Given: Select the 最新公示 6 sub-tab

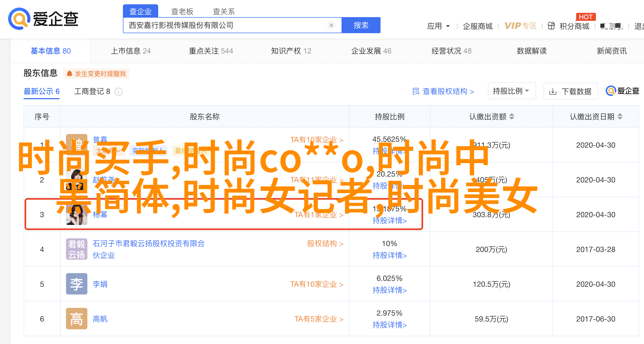Looking at the screenshot, I should tap(42, 91).
